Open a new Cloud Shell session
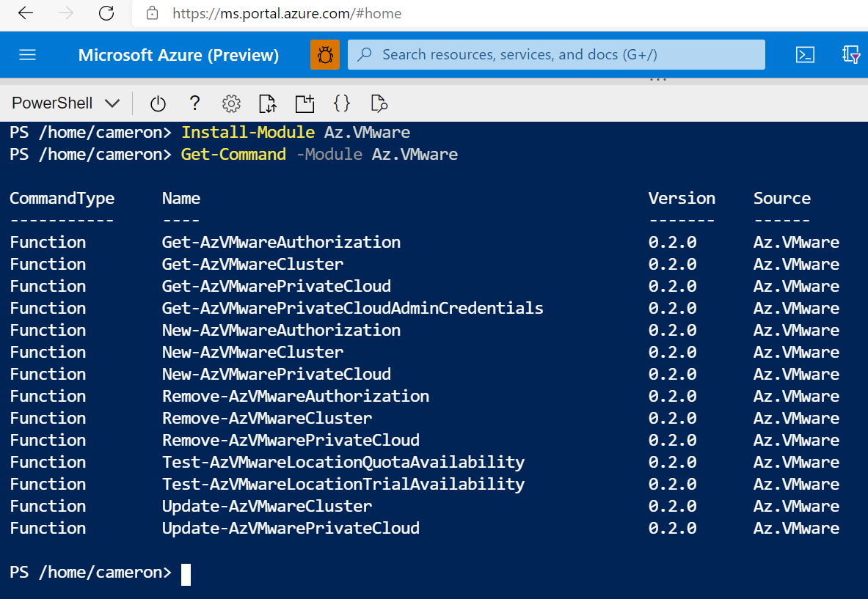 [x=304, y=103]
